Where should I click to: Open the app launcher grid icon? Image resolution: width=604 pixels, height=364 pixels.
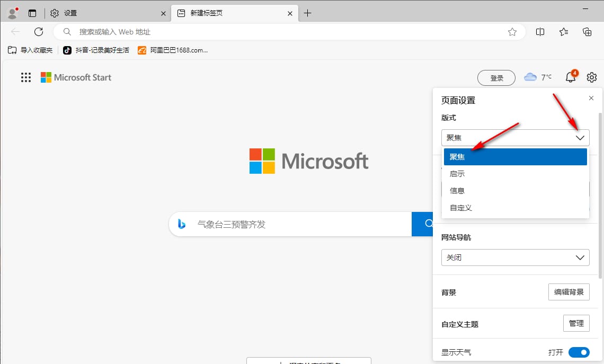point(26,77)
